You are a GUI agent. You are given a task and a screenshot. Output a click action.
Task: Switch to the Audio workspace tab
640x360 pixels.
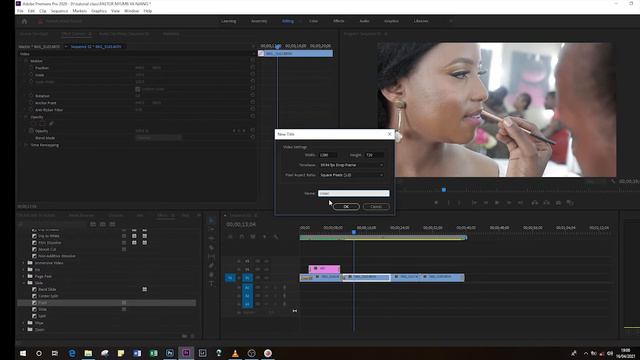364,21
